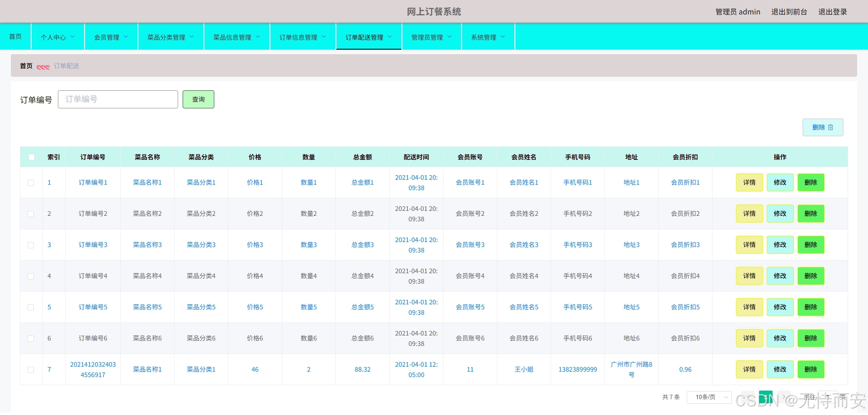
Task: Click the 手机号码4 cell
Action: (578, 276)
